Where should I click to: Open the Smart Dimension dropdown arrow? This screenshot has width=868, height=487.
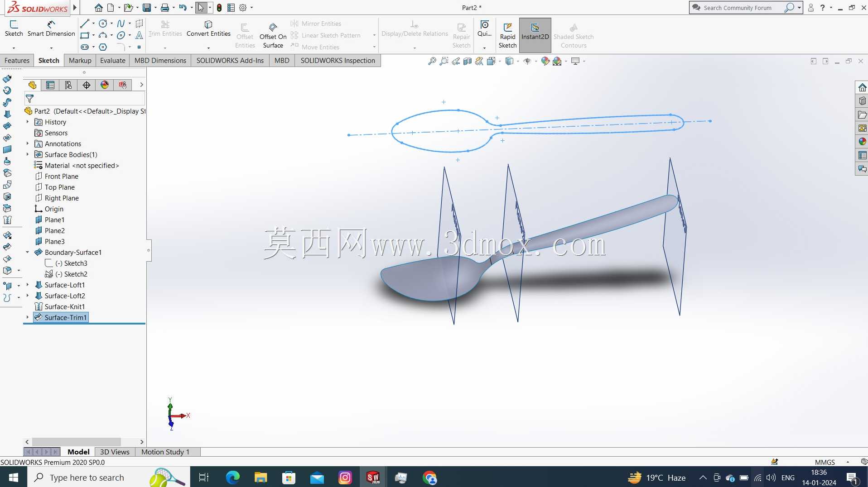[51, 48]
